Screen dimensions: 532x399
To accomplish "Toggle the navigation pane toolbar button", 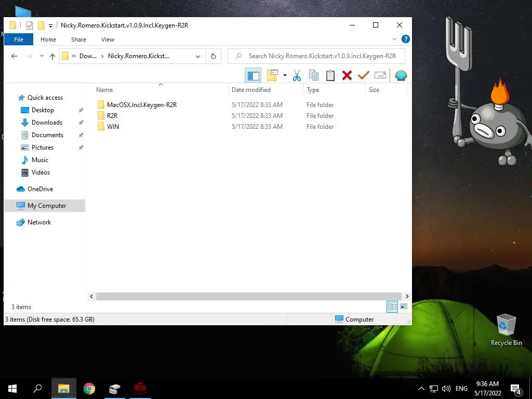I will pos(253,75).
